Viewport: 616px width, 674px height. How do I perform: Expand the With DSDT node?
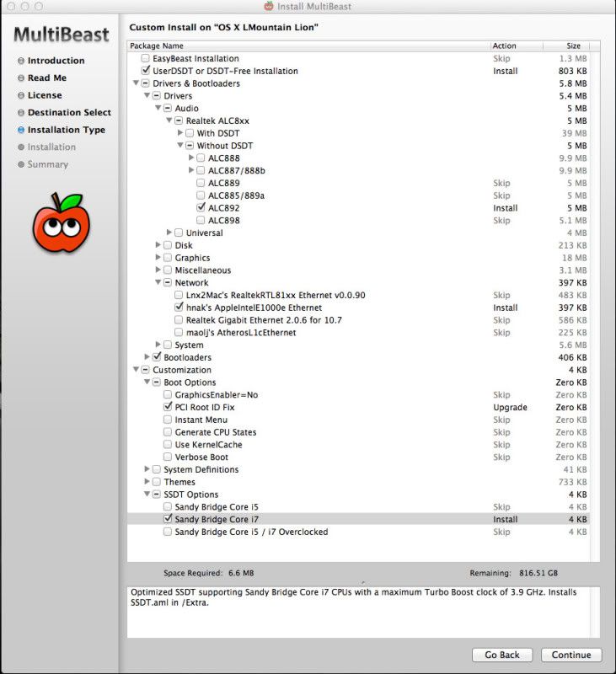[x=180, y=132]
